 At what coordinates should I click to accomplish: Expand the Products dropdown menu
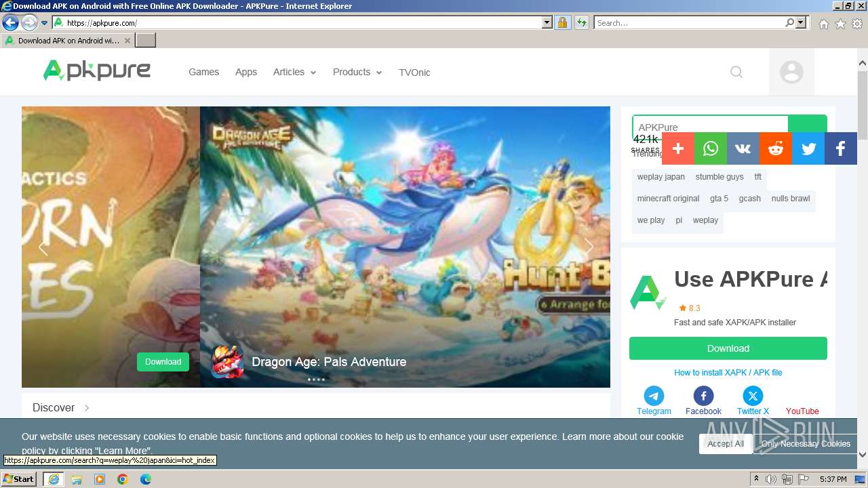[357, 72]
